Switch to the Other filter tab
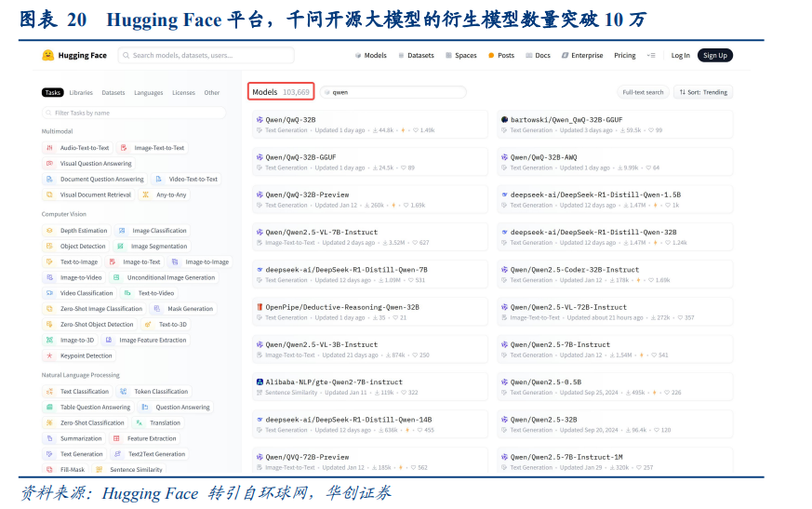Screen dimensions: 812x509 pyautogui.click(x=212, y=93)
